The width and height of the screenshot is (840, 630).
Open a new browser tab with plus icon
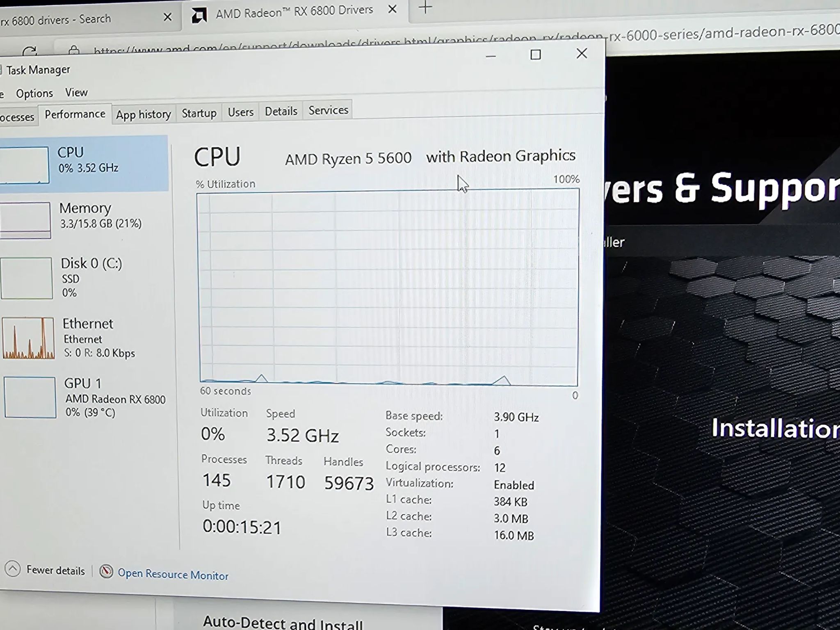click(425, 7)
